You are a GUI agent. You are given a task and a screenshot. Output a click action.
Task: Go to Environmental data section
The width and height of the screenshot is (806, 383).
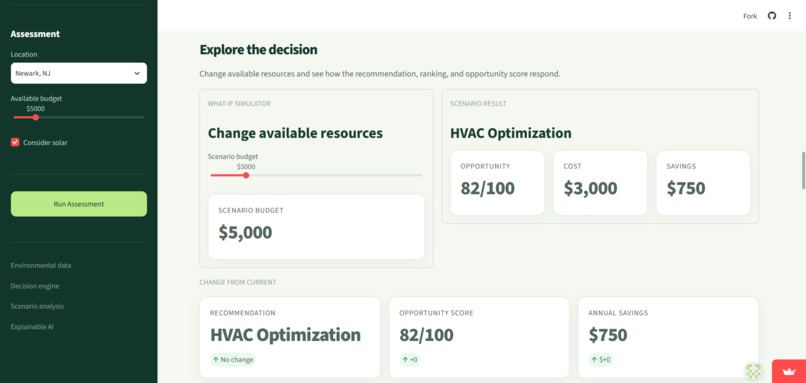pos(41,265)
